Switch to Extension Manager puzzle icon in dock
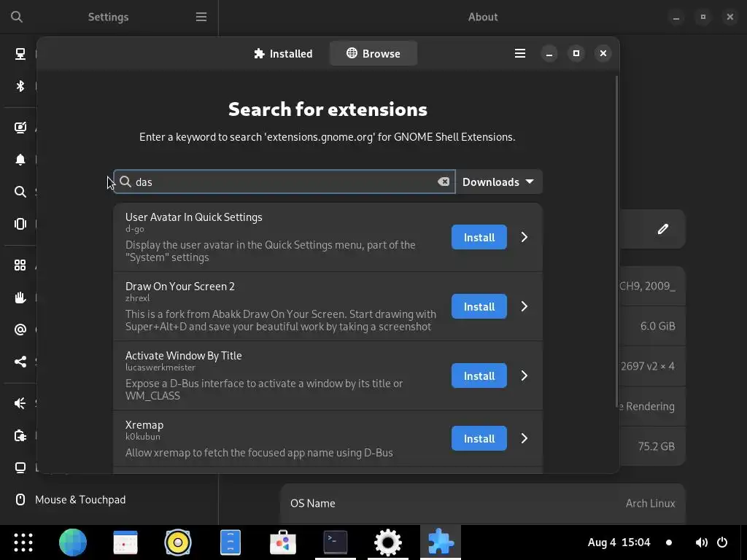747x560 pixels. pyautogui.click(x=440, y=542)
